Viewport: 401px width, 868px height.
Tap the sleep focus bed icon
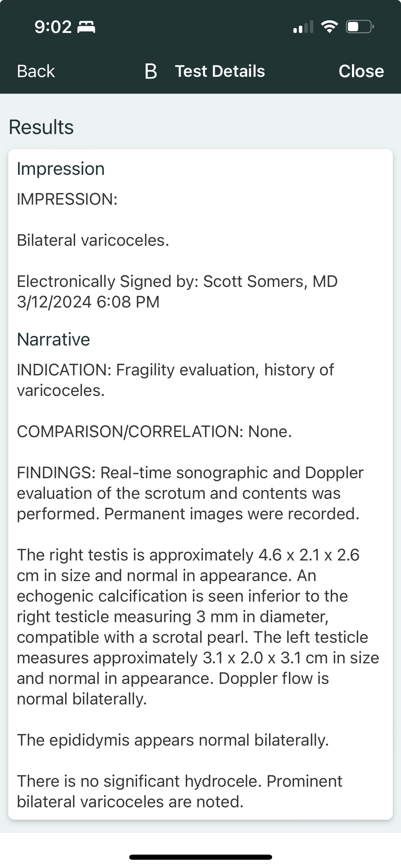(x=86, y=27)
